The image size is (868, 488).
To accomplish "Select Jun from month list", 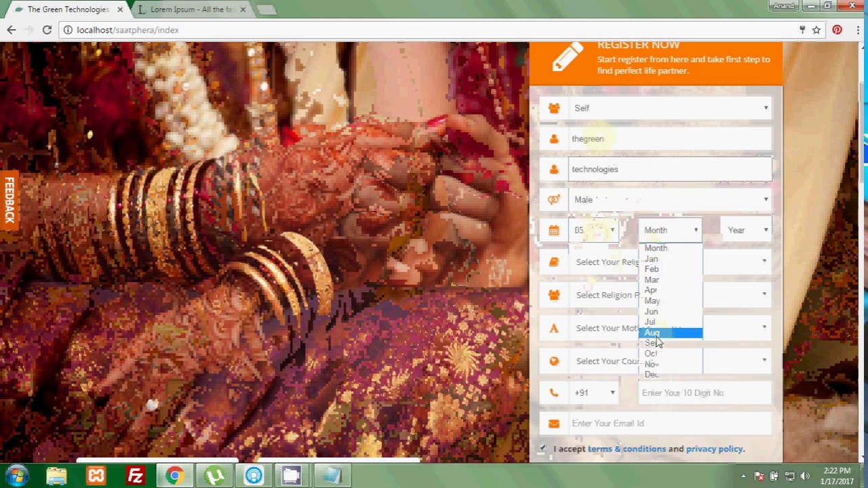I will 671,312.
